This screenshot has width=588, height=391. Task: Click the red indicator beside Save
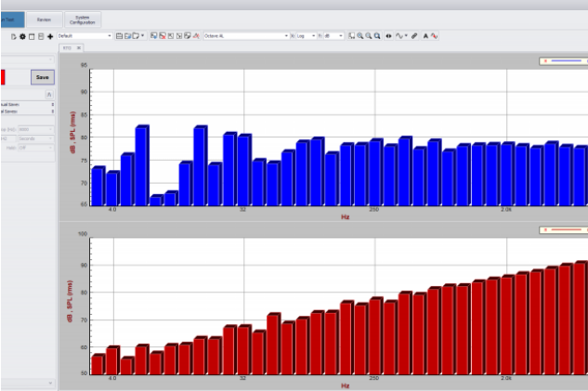(x=3, y=76)
